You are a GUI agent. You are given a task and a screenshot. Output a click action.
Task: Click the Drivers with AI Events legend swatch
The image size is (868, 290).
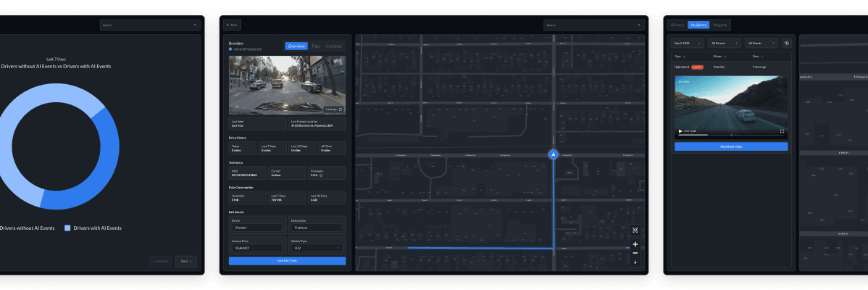[x=67, y=228]
